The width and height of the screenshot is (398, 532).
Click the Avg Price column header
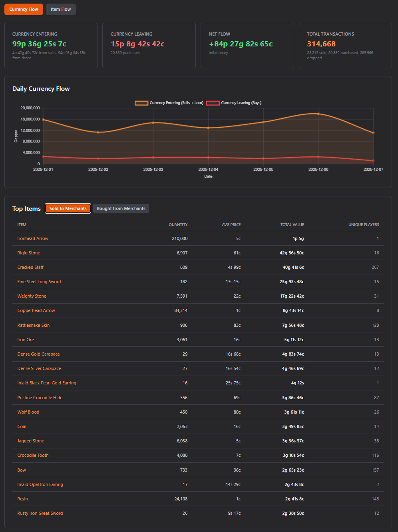click(x=231, y=225)
